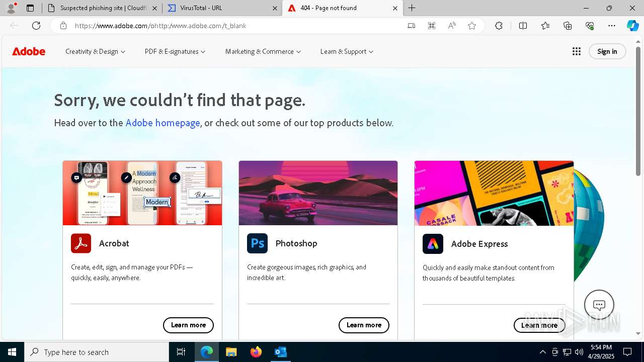Click the Photoshop card title
Viewport: 644px width, 362px height.
click(x=296, y=243)
